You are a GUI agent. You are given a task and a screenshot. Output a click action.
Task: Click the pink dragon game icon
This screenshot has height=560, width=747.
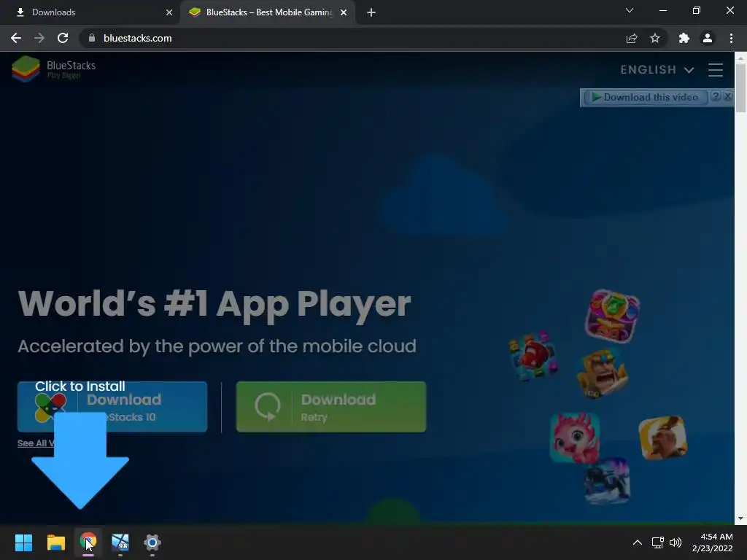(x=575, y=438)
